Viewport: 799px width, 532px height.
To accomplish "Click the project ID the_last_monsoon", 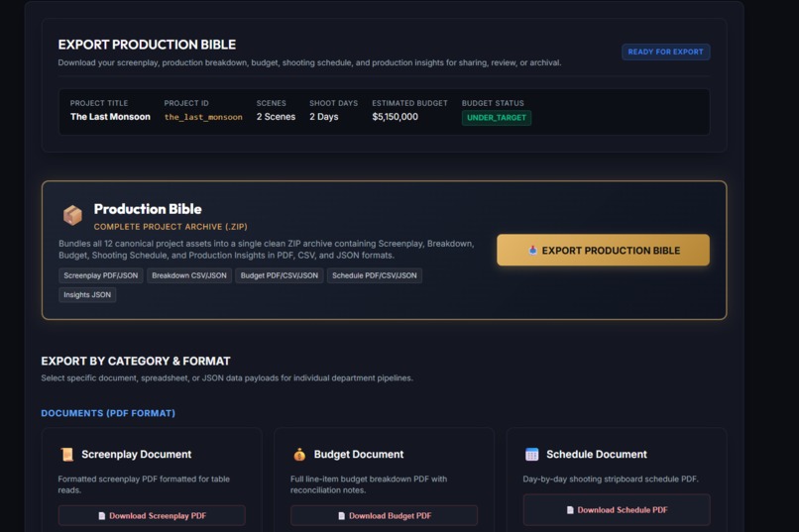I will (x=203, y=117).
